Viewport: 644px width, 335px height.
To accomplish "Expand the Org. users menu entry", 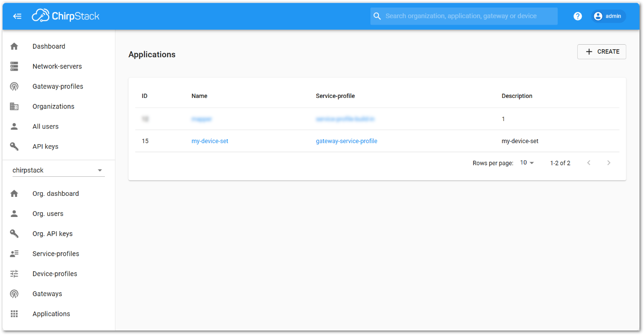I will coord(48,213).
